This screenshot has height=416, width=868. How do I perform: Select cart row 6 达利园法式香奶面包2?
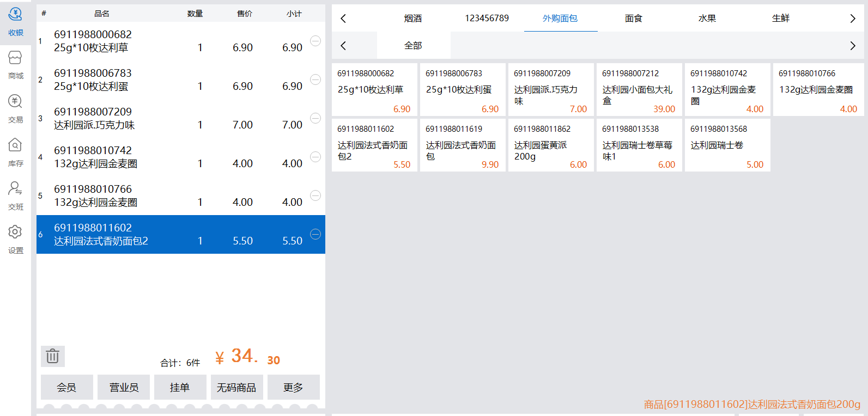181,234
